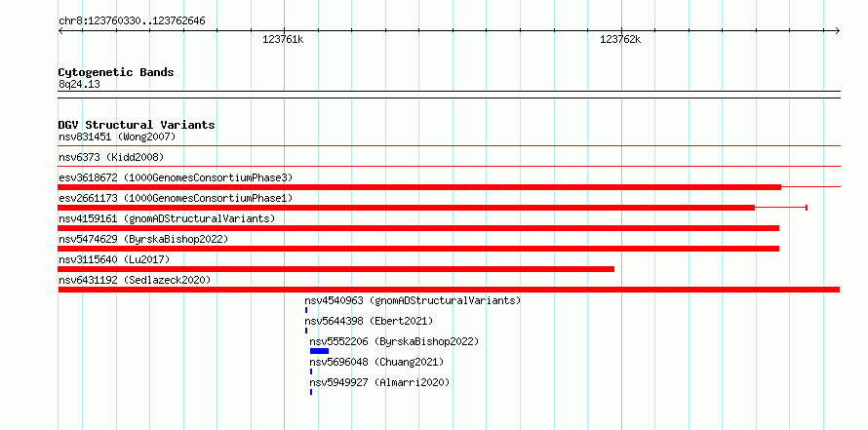The image size is (868, 430).
Task: Select the nsv4540963 (gnomADStructuralVariants) label
Action: [x=413, y=300]
